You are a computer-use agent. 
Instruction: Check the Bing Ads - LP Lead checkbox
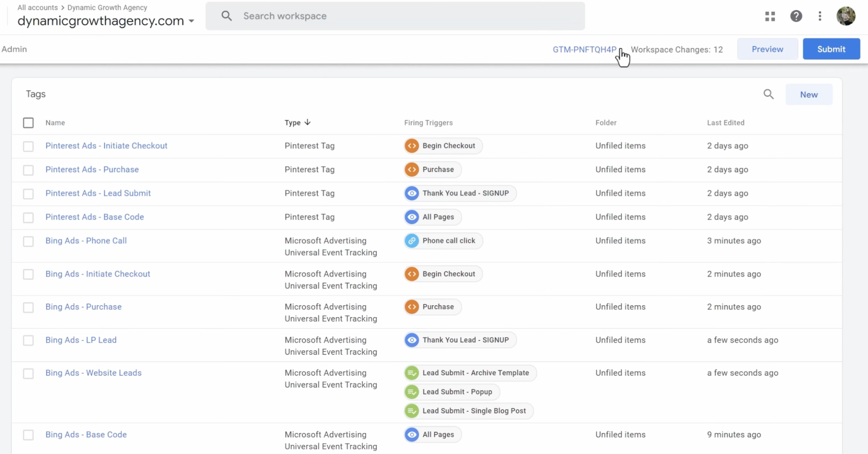coord(28,340)
